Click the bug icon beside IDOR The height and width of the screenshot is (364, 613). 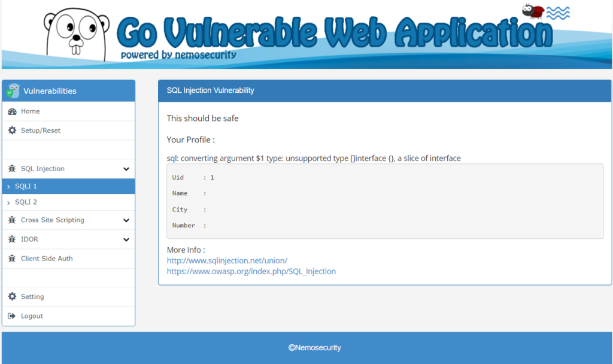(12, 239)
